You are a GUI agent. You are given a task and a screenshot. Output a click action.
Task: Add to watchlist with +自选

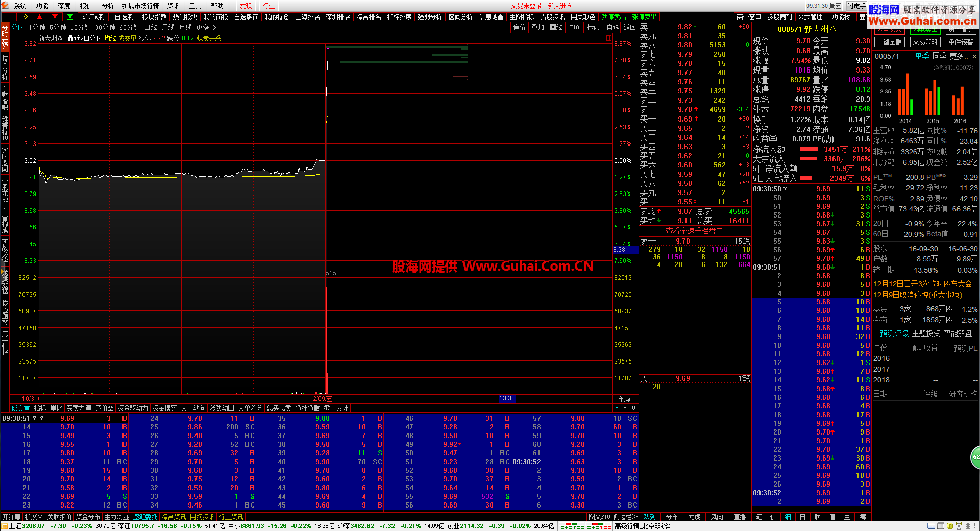point(611,27)
